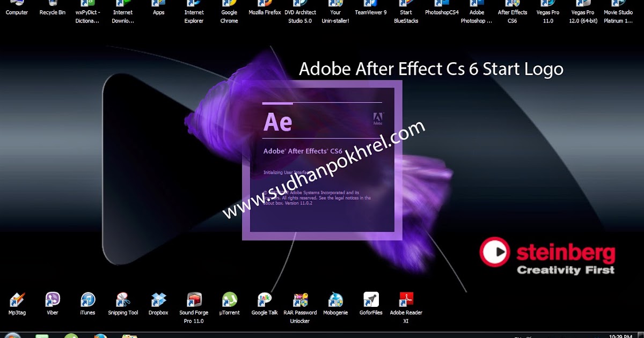Open the Recycle Bin

point(53,8)
